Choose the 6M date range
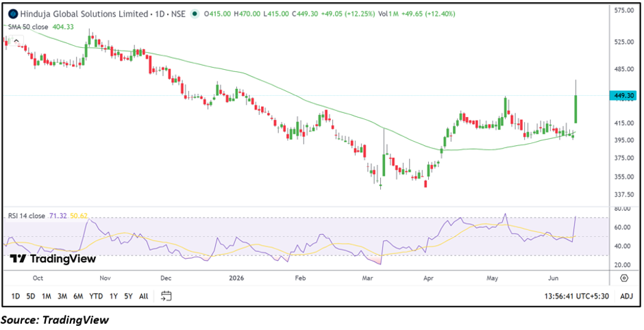The image size is (644, 330). pyautogui.click(x=78, y=296)
